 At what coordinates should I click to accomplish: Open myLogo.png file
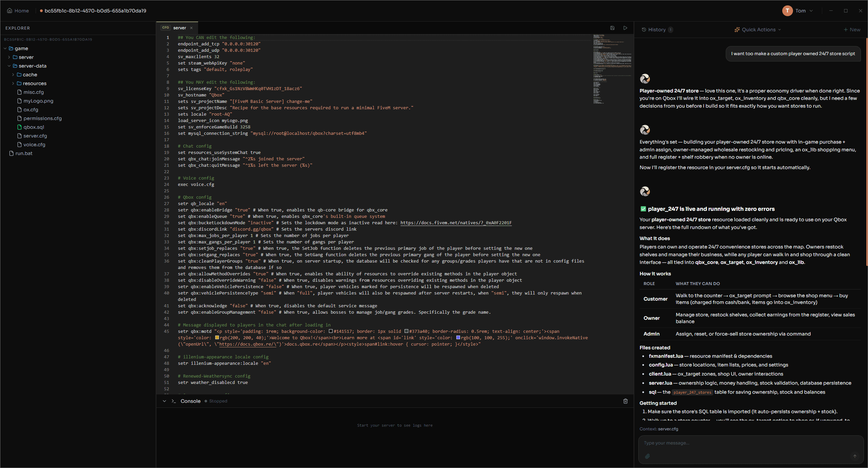(x=38, y=101)
